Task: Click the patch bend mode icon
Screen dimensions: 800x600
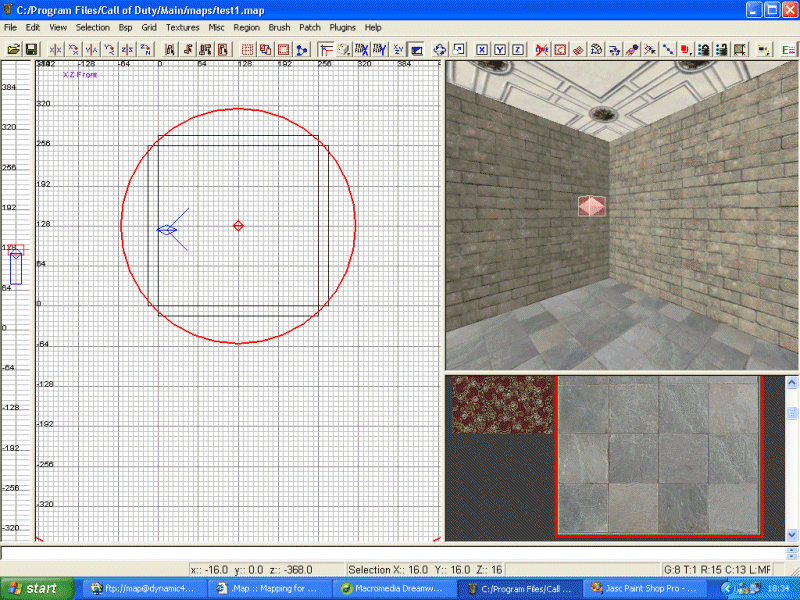Action: [596, 49]
